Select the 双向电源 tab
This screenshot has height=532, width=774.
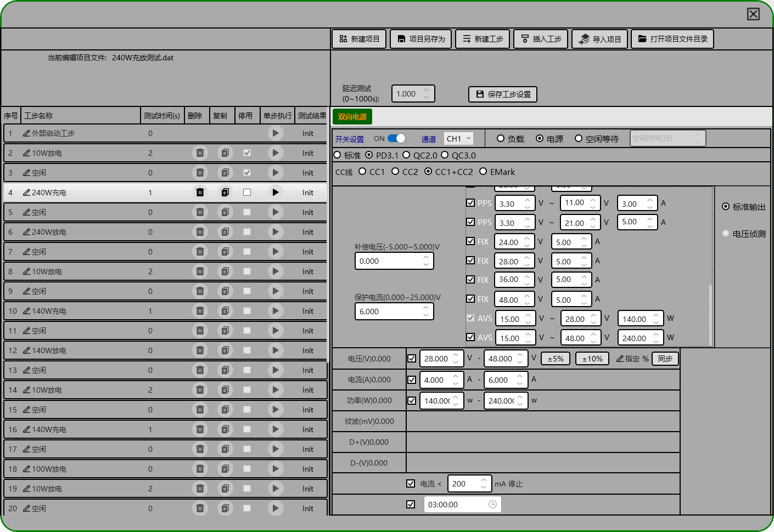coord(352,117)
